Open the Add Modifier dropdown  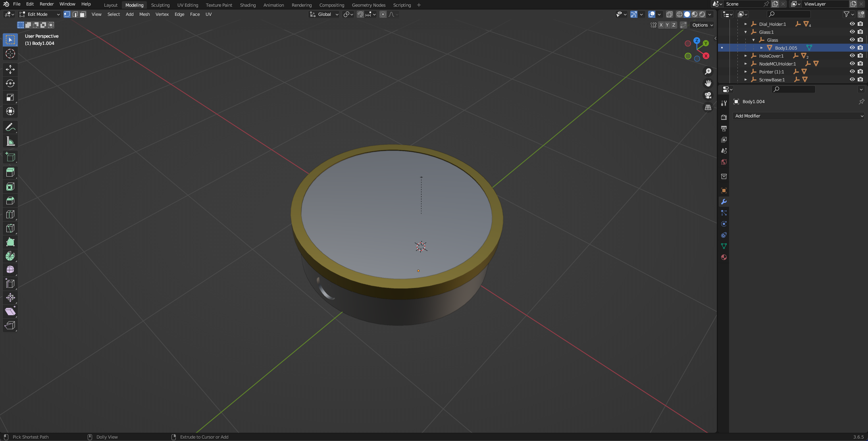pos(799,116)
